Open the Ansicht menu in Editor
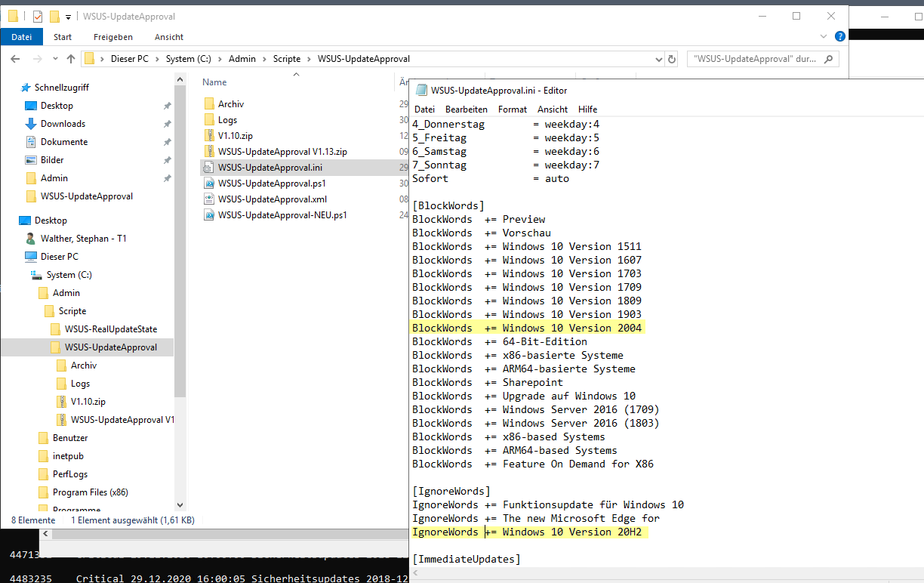The width and height of the screenshot is (924, 583). tap(553, 110)
